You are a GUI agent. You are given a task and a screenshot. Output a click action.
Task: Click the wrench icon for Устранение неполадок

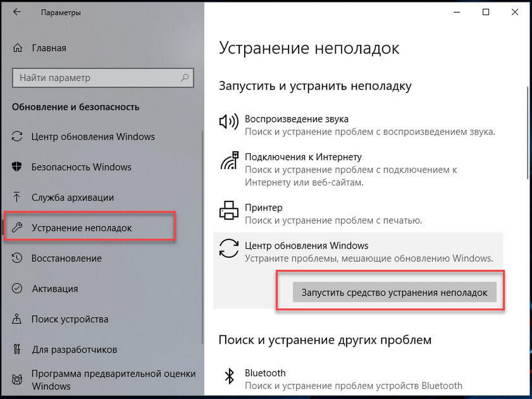pos(17,228)
